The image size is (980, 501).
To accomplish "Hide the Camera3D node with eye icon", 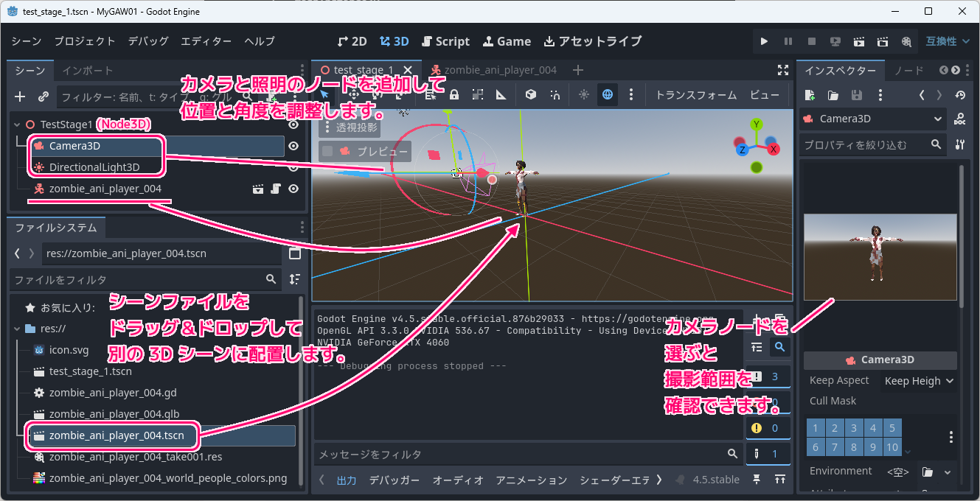I will (x=293, y=146).
